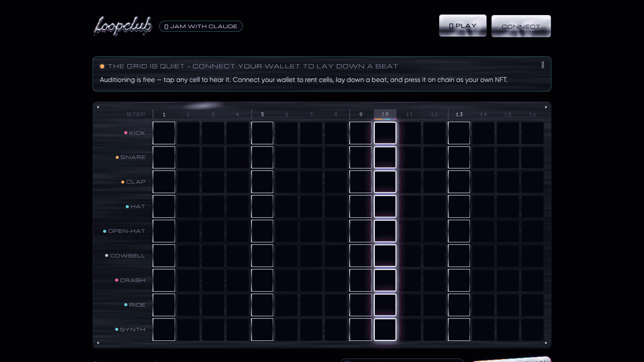Toggle Kick cell at step 1
This screenshot has height=362, width=644.
coord(164,133)
